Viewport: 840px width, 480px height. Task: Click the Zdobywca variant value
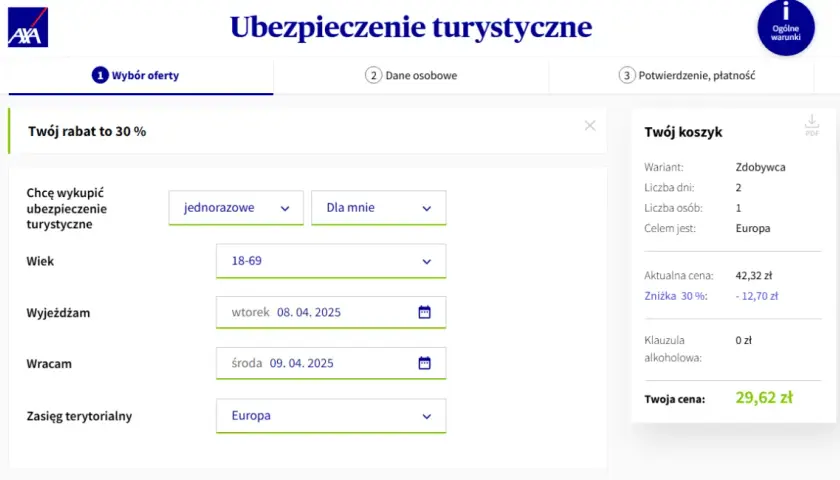(760, 167)
